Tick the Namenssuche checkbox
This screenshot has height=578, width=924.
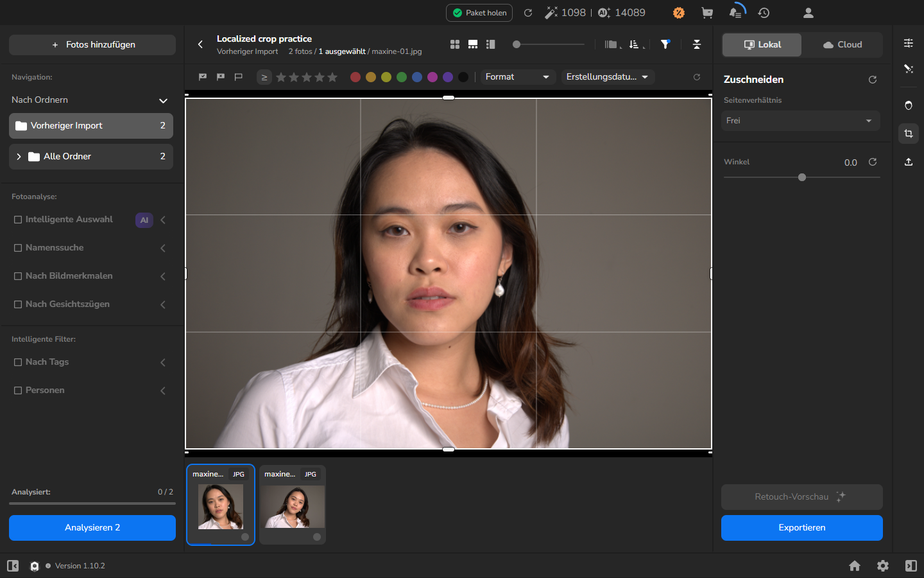[18, 248]
